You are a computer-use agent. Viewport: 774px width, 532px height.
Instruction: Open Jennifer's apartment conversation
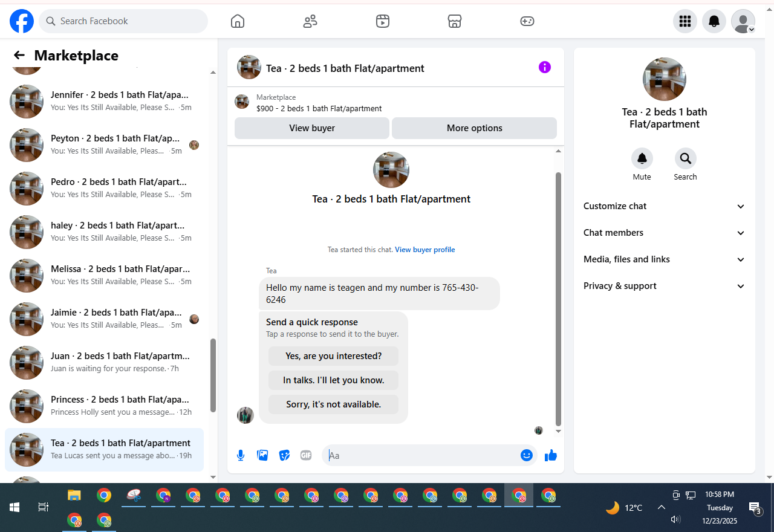click(104, 102)
